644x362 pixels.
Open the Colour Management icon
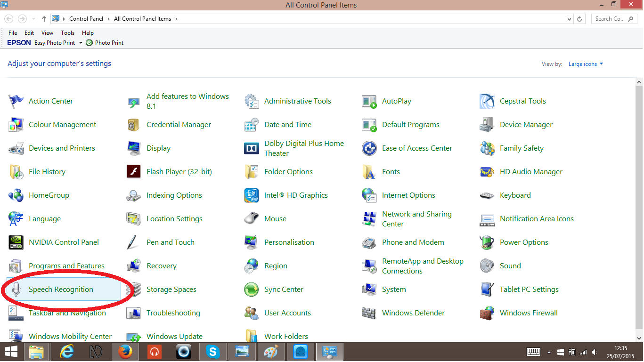pos(16,125)
